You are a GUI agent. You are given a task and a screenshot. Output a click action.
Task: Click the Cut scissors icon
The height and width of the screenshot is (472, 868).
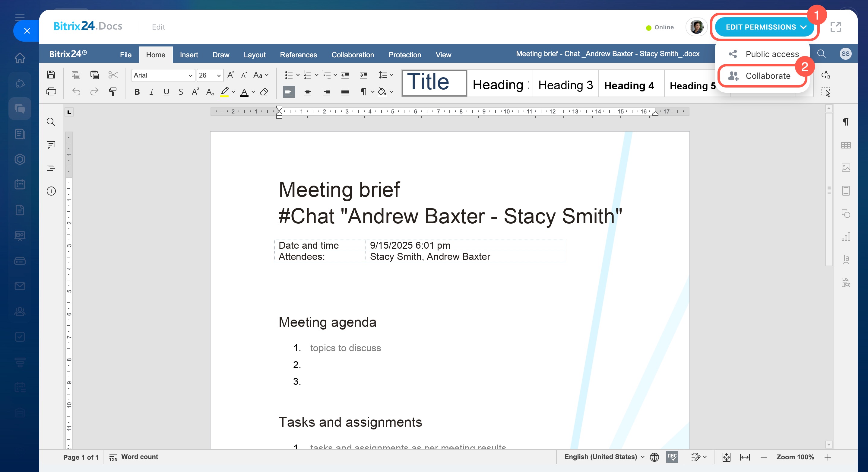point(113,75)
